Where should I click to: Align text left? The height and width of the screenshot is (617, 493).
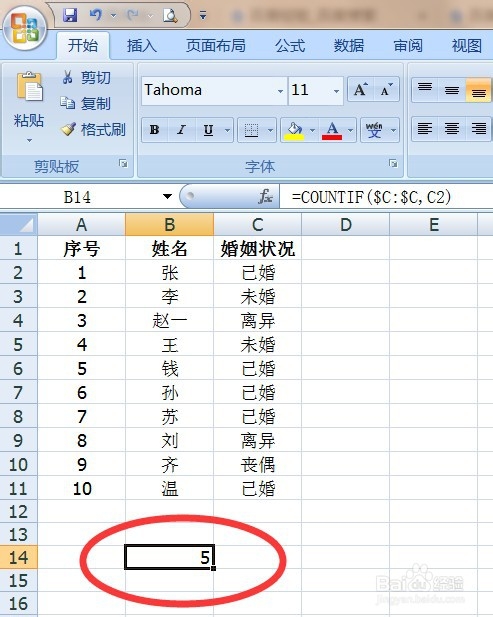(425, 129)
